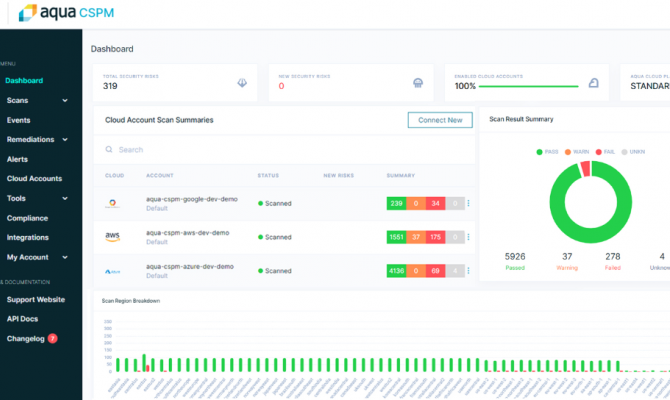Click the enabled cloud accounts progress bar

tap(529, 86)
